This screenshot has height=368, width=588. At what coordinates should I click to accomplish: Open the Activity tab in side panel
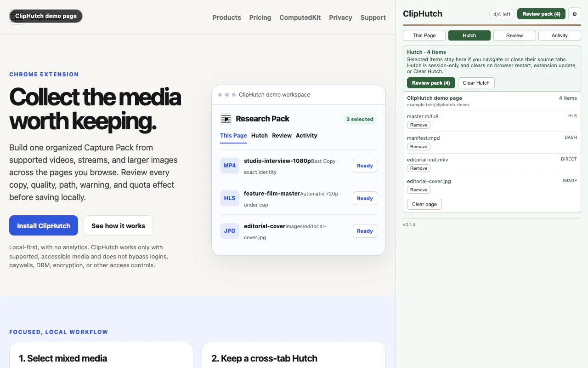tap(560, 35)
